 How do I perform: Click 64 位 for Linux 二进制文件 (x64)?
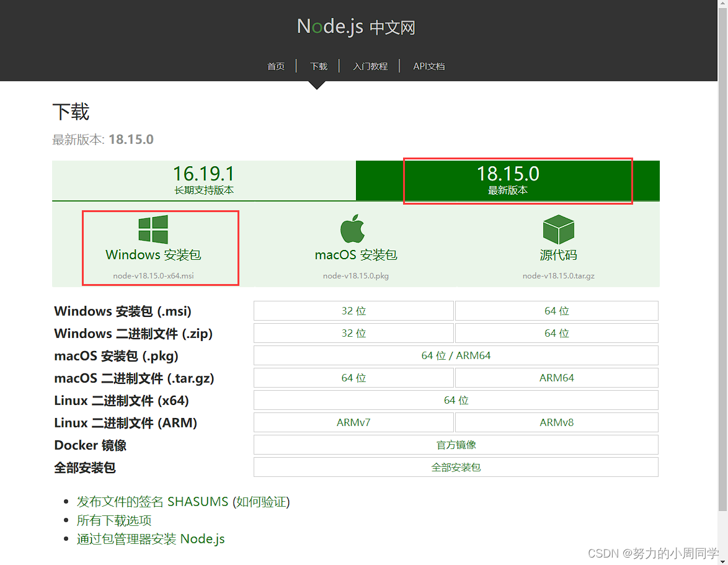(x=456, y=400)
